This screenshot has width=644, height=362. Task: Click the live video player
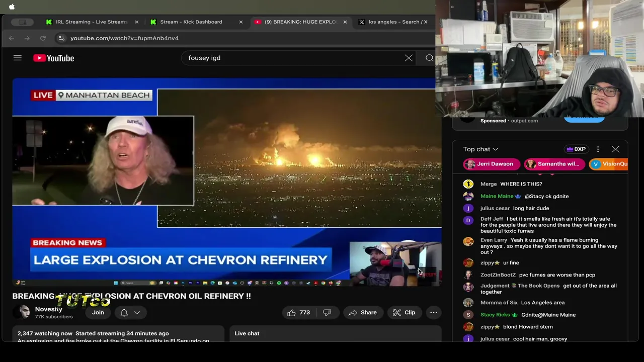[227, 182]
